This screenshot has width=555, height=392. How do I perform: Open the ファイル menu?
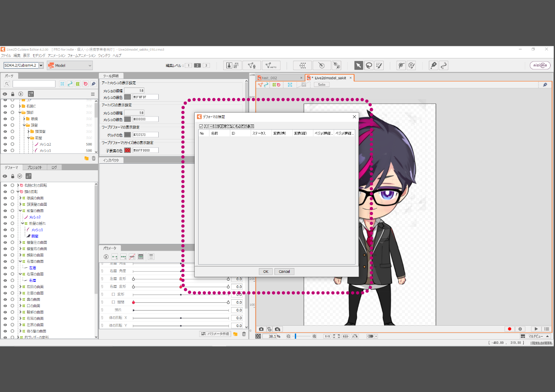click(6, 55)
